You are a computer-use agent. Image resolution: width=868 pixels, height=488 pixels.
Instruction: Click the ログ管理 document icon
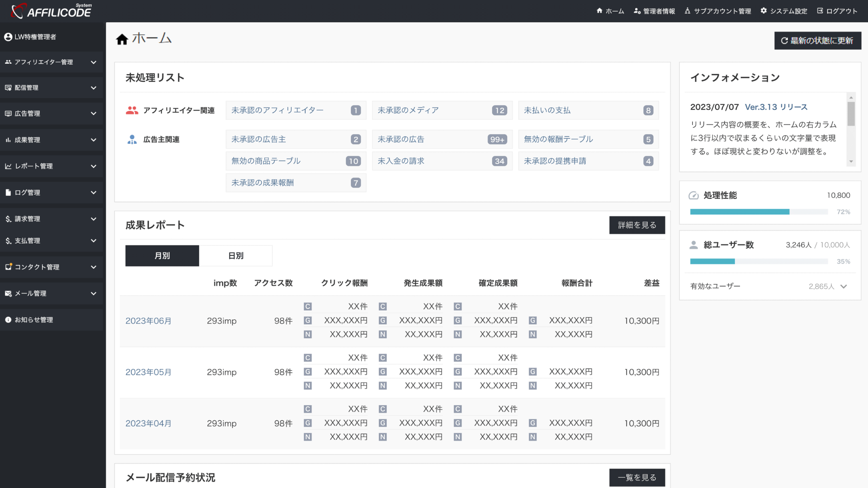point(8,192)
